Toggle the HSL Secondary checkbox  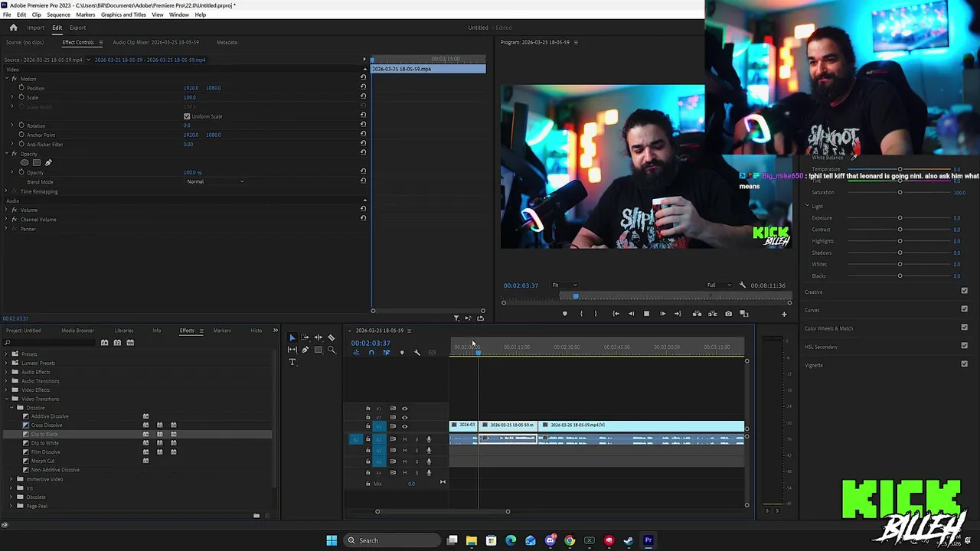[964, 347]
